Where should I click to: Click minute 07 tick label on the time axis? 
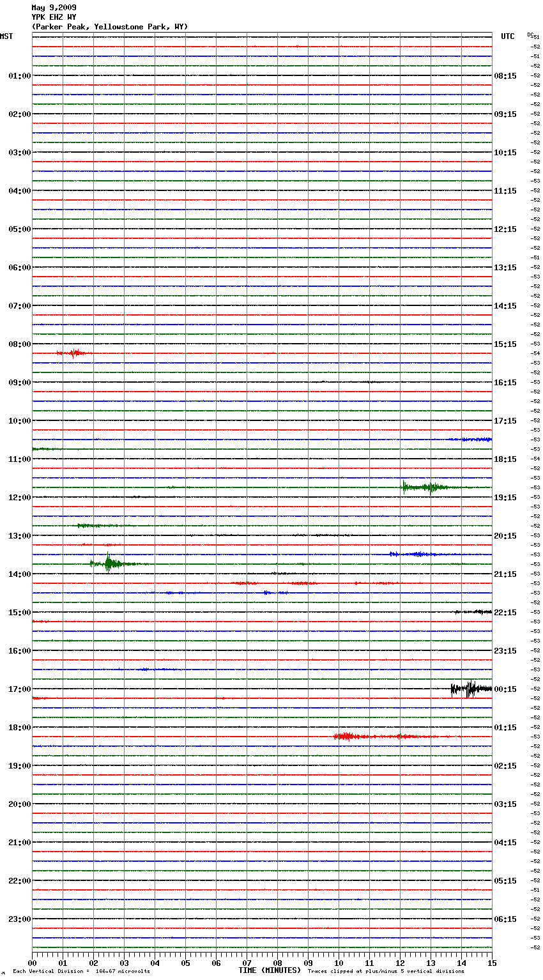[x=247, y=963]
